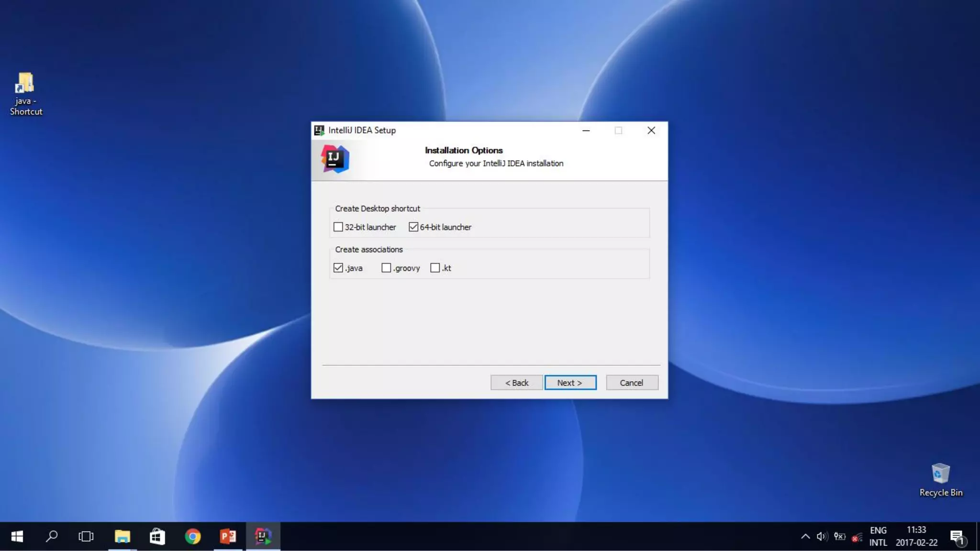
Task: Click the Windows Start button
Action: pos(17,537)
